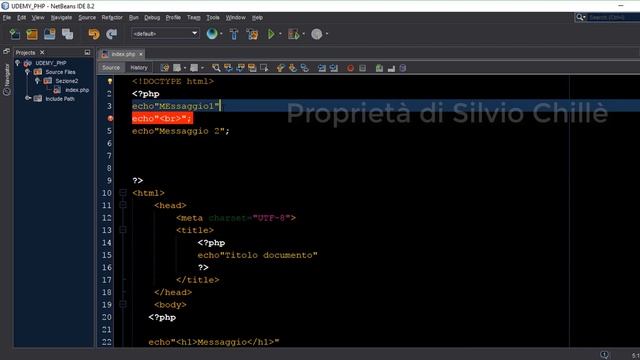Screen dimensions: 640x360
Task: Run the project with the green play icon
Action: [x=271, y=34]
